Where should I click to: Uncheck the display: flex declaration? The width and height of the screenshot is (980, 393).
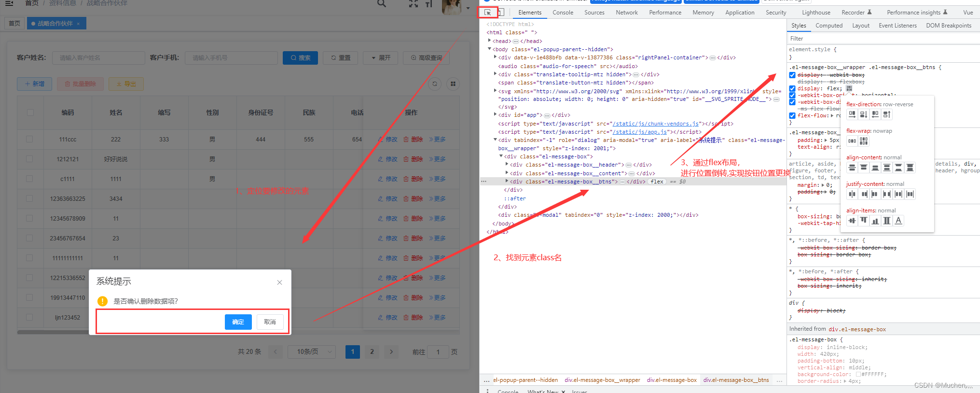(x=792, y=88)
